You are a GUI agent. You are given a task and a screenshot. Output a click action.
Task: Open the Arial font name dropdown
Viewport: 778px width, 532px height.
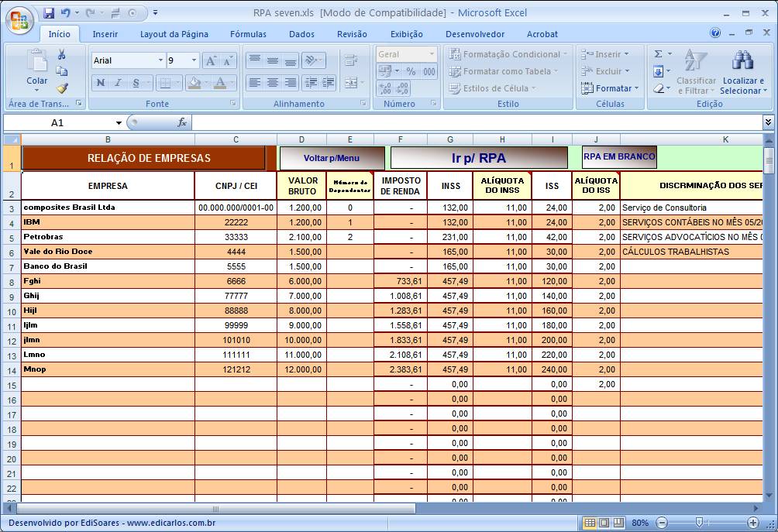coord(160,60)
